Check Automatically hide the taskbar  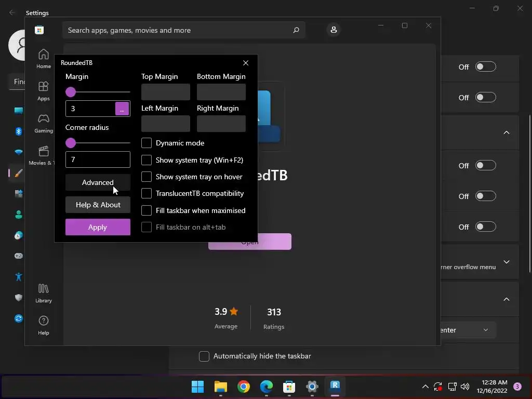pos(204,356)
